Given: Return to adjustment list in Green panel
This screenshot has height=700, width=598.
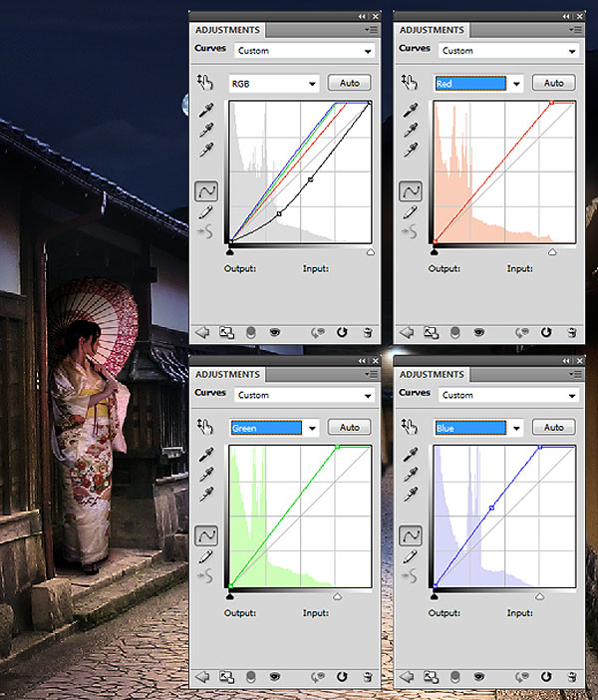Looking at the screenshot, I should pyautogui.click(x=202, y=677).
